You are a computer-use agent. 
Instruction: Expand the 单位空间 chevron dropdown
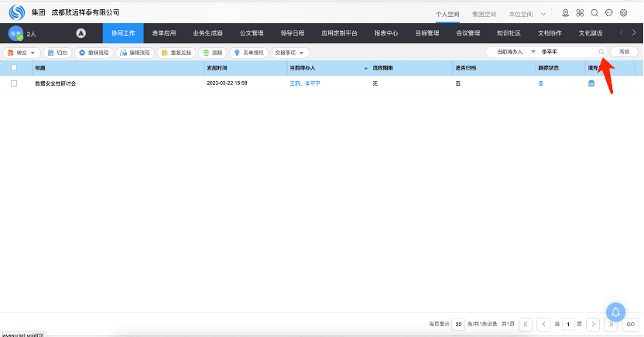coord(543,14)
